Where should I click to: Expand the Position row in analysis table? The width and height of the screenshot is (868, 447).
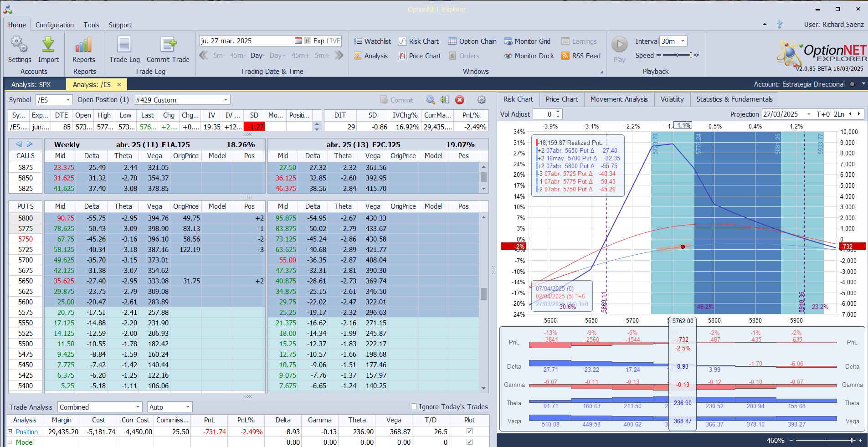tap(10, 432)
